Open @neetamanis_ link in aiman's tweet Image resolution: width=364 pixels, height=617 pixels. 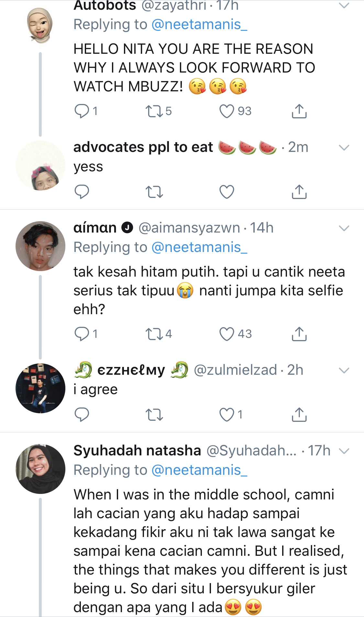click(199, 247)
